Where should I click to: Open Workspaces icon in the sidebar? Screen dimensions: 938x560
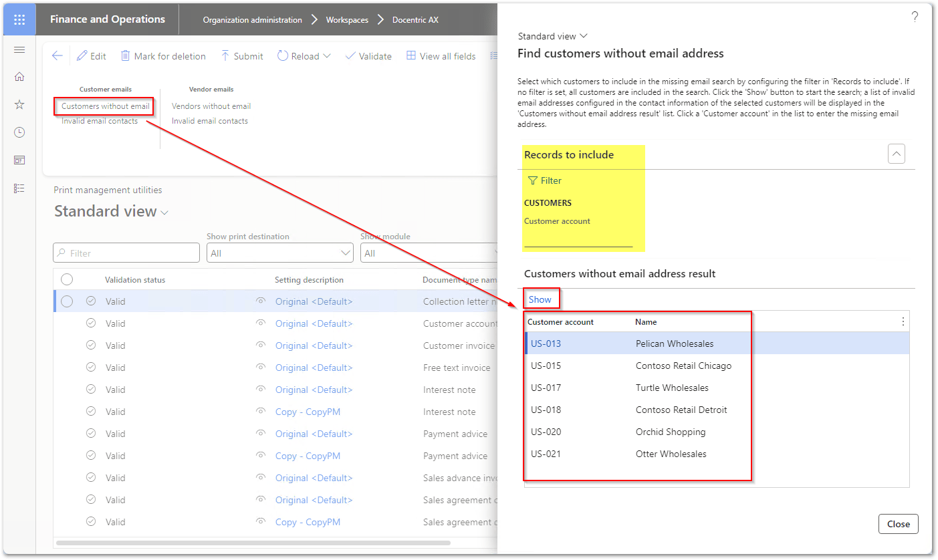[19, 160]
